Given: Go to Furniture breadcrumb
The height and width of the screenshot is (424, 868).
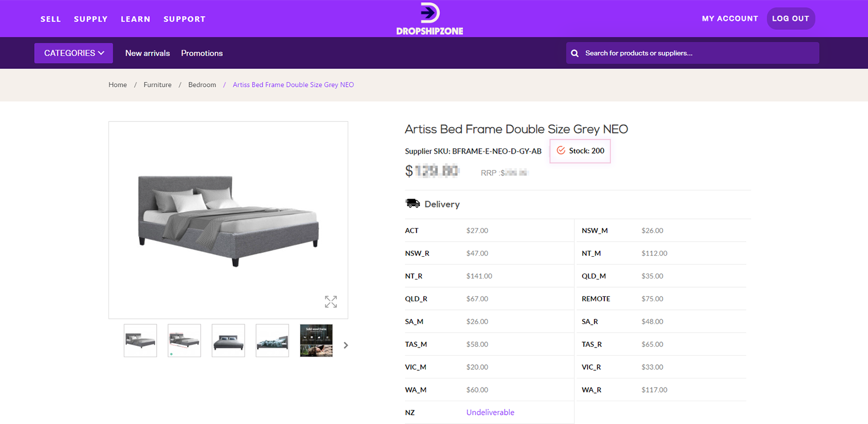Looking at the screenshot, I should (x=157, y=85).
